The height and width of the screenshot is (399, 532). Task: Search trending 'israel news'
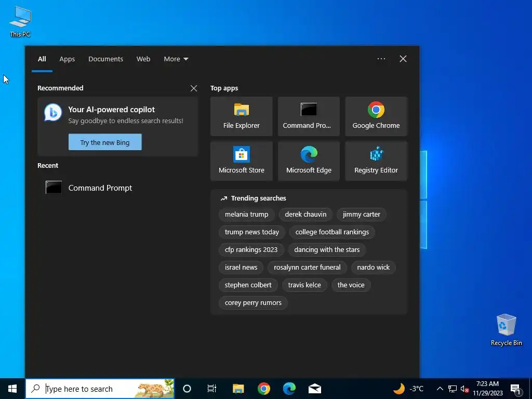coord(241,268)
